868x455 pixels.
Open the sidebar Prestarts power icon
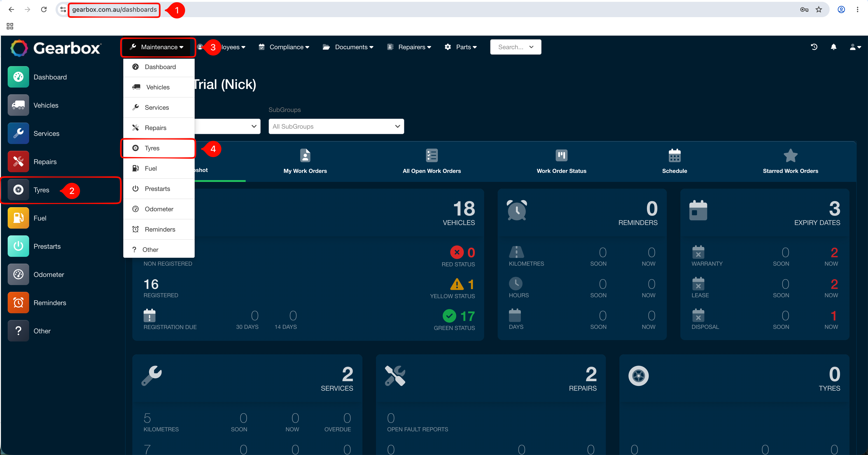(18, 246)
